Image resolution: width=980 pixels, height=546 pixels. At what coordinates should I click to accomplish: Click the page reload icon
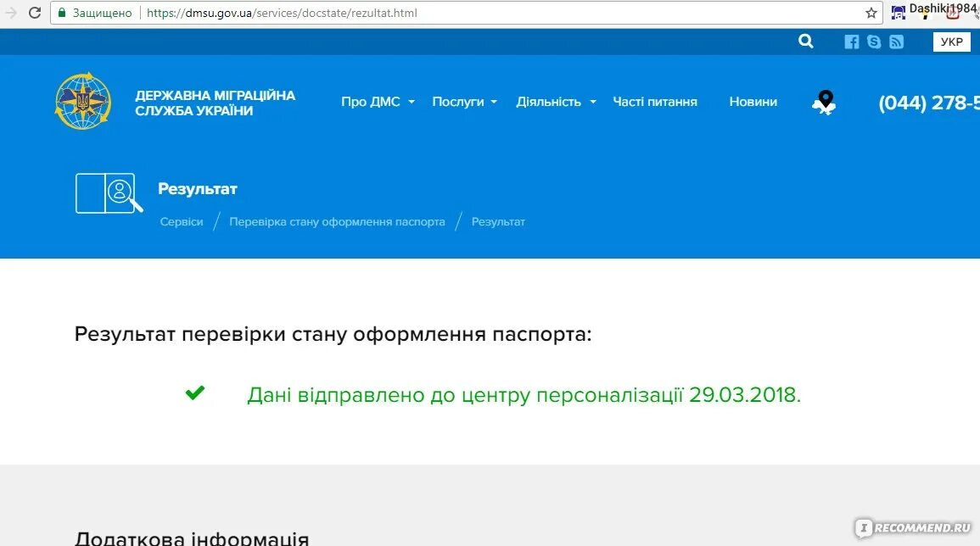click(x=34, y=13)
